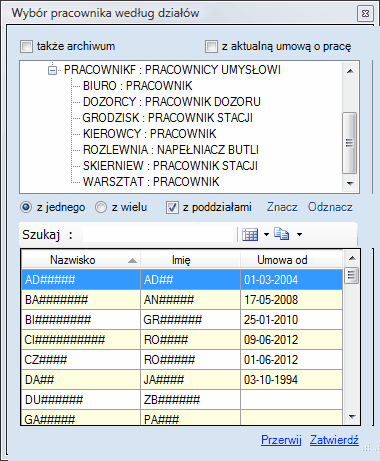This screenshot has width=380, height=461.
Task: Select the 'AD#####' employee row
Action: (182, 279)
